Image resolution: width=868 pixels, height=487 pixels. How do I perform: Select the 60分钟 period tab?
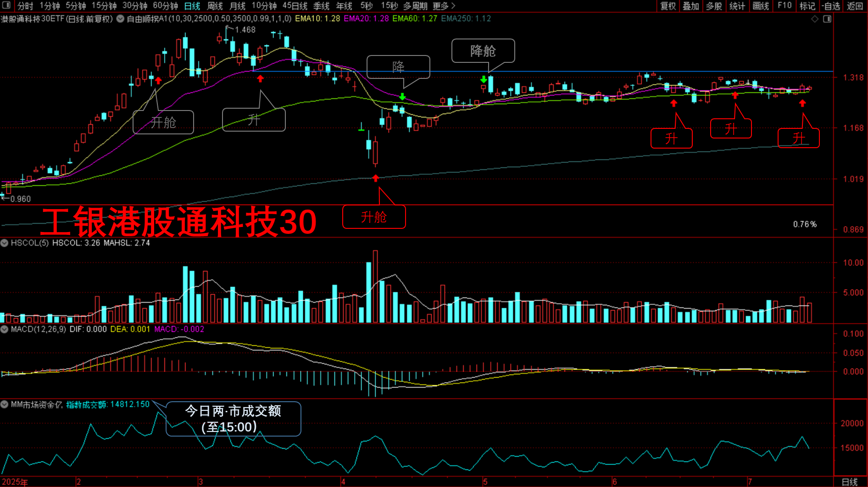pyautogui.click(x=166, y=6)
